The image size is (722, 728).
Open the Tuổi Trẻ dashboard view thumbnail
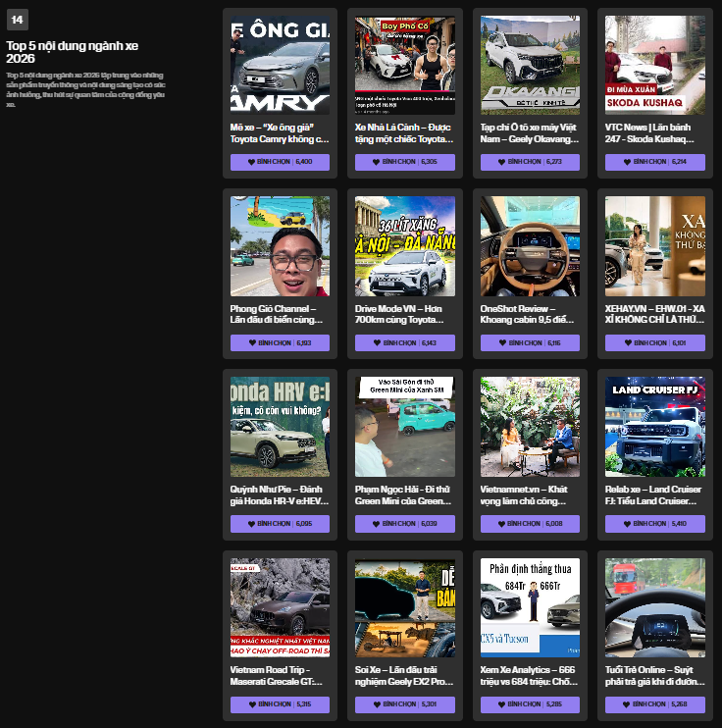point(654,607)
